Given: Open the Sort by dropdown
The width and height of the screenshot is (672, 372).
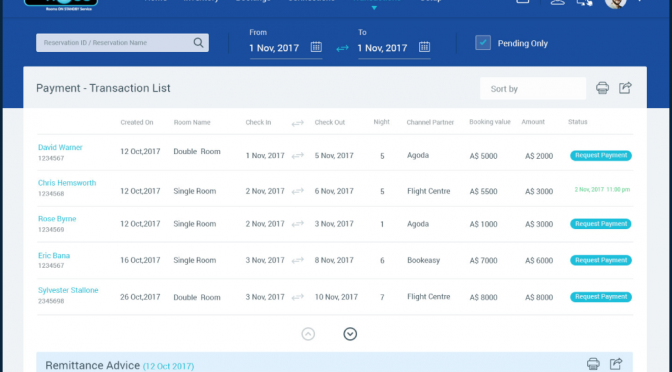Looking at the screenshot, I should click(533, 89).
